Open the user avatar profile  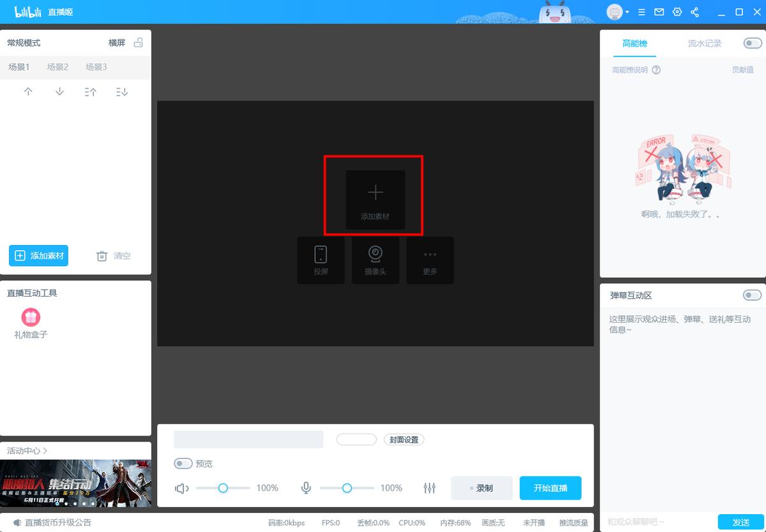614,11
